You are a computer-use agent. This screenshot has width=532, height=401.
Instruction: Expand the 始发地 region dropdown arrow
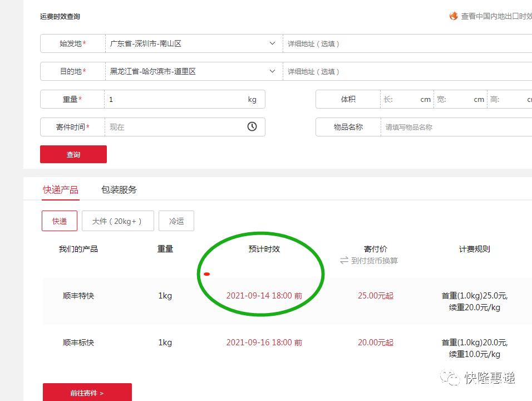272,43
